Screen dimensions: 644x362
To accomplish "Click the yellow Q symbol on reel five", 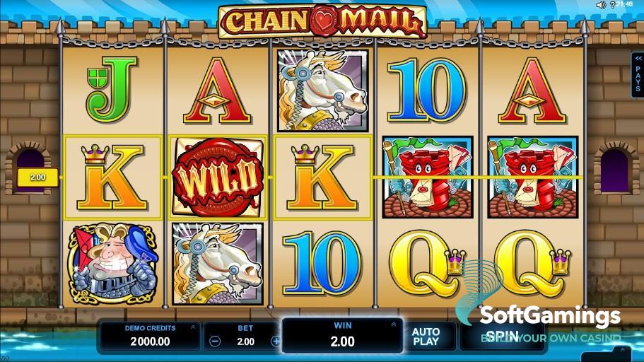I will (532, 264).
